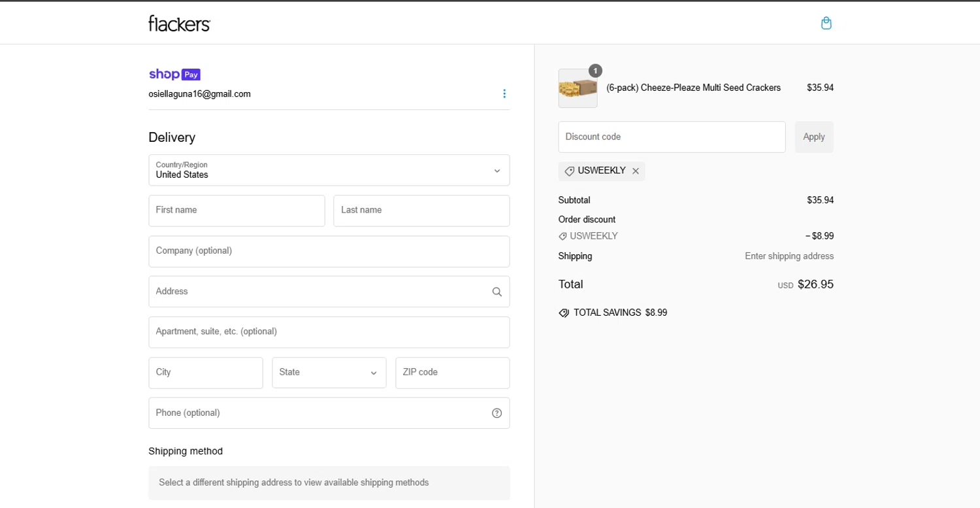Focus the Apartment, suite field

pyautogui.click(x=329, y=332)
